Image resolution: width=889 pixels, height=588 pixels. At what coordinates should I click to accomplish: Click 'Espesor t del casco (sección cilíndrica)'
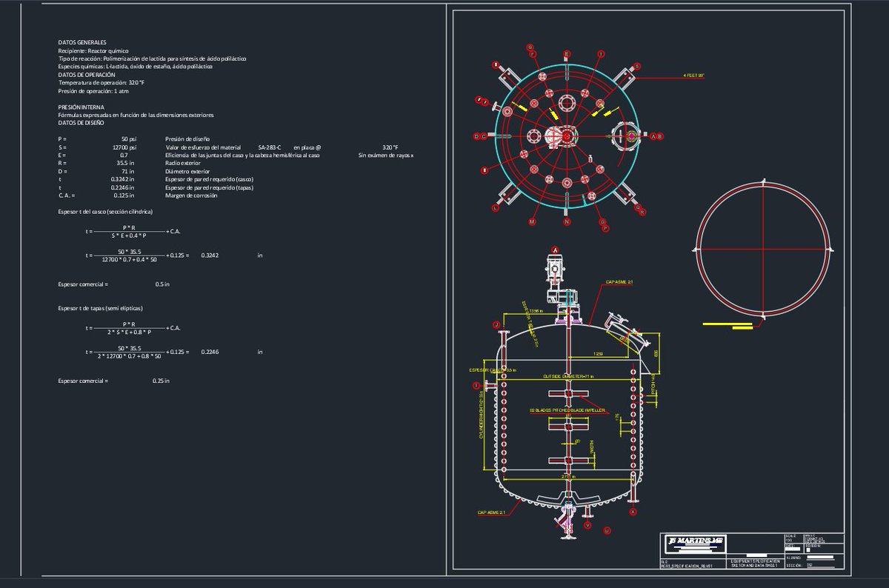(x=105, y=212)
